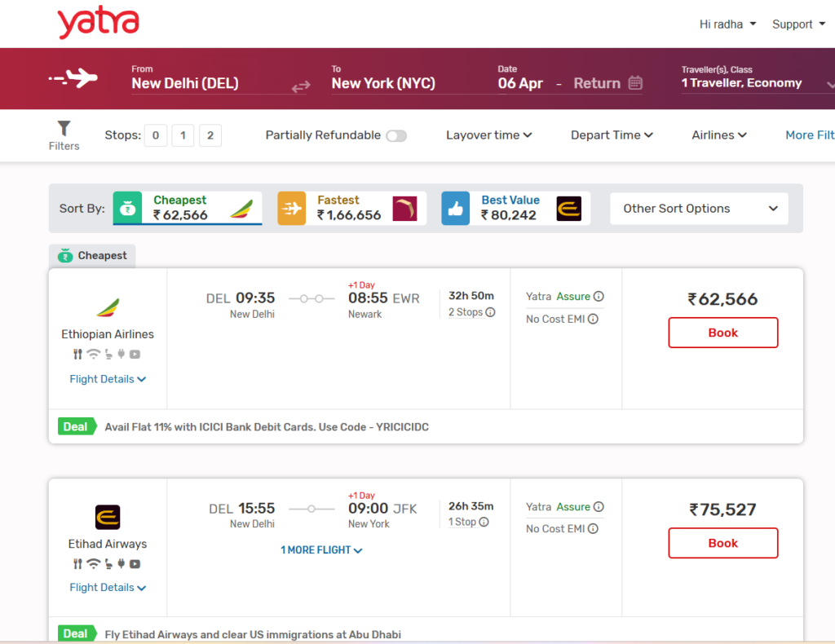Expand Flight Details for Etihad Airways
This screenshot has height=644, width=835.
(108, 588)
